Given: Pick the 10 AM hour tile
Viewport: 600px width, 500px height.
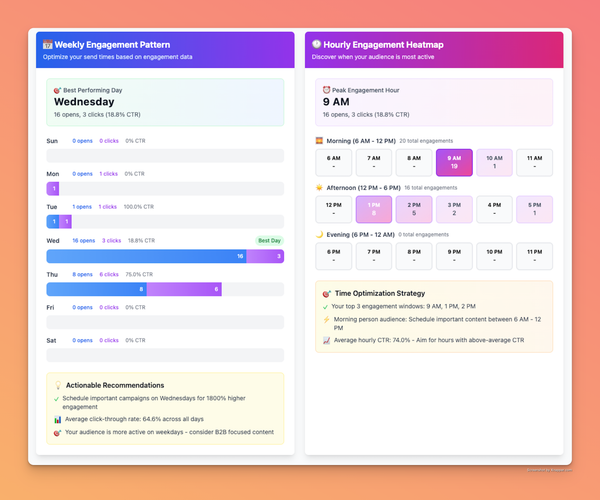Looking at the screenshot, I should (x=494, y=162).
